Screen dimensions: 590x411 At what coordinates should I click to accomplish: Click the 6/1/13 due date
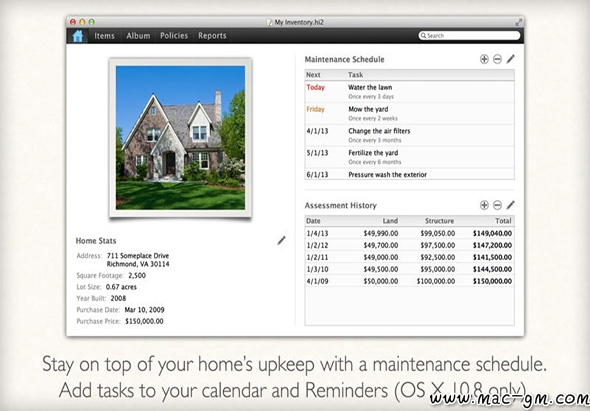(317, 175)
